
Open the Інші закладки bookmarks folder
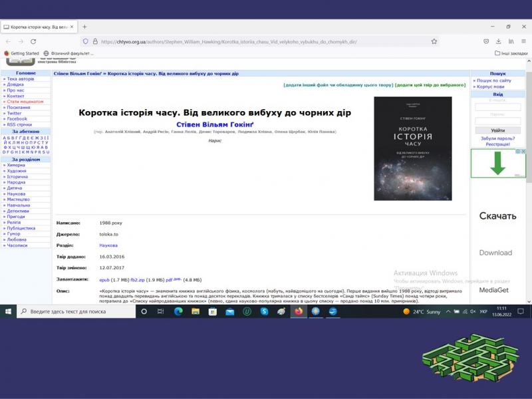(x=511, y=53)
